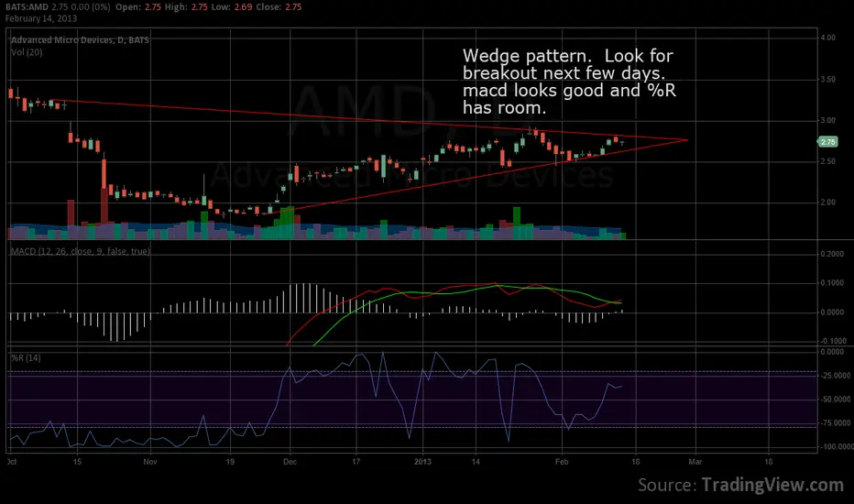
Task: Click the Nov label on time axis
Action: pyautogui.click(x=150, y=462)
